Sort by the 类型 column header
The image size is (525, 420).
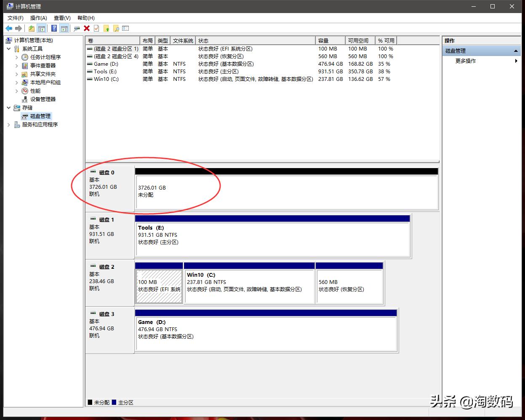pos(163,40)
